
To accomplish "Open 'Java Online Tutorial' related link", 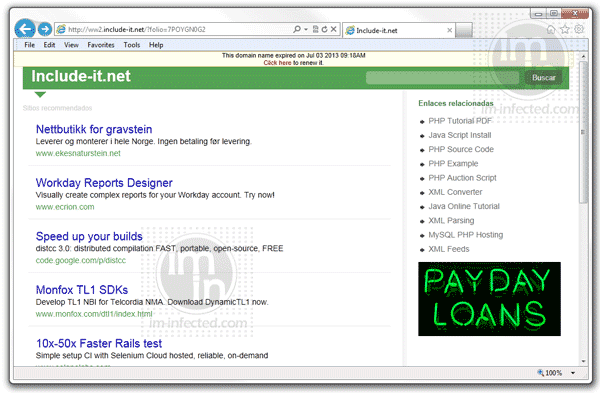I will coord(464,206).
